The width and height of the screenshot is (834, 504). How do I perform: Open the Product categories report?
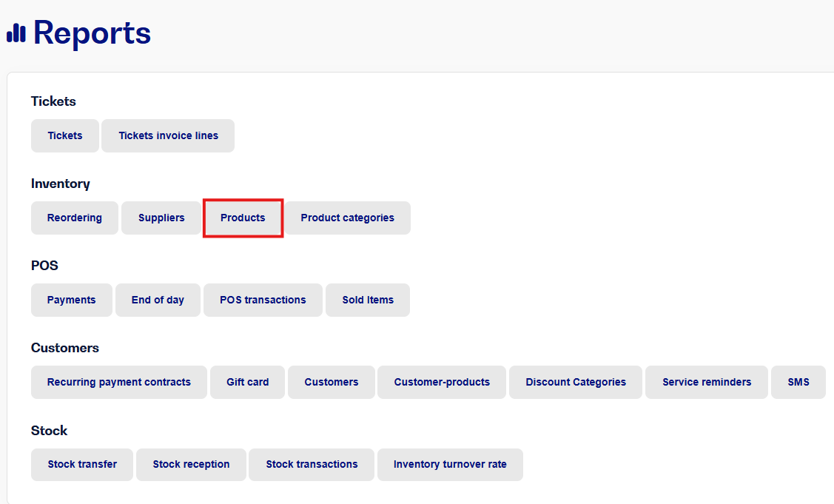click(347, 218)
